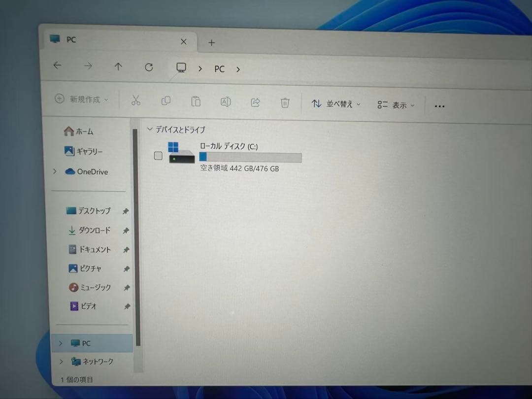
Task: Click the Copy icon in toolbar
Action: [x=166, y=101]
